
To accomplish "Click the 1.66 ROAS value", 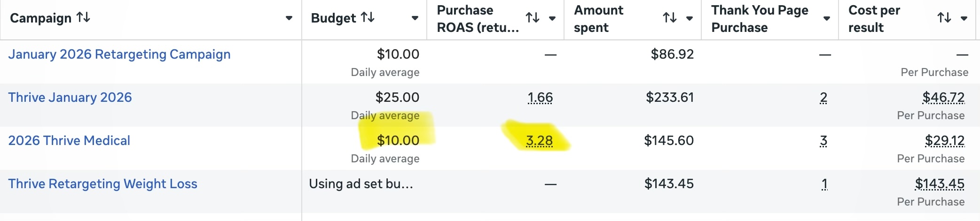I will tap(540, 98).
